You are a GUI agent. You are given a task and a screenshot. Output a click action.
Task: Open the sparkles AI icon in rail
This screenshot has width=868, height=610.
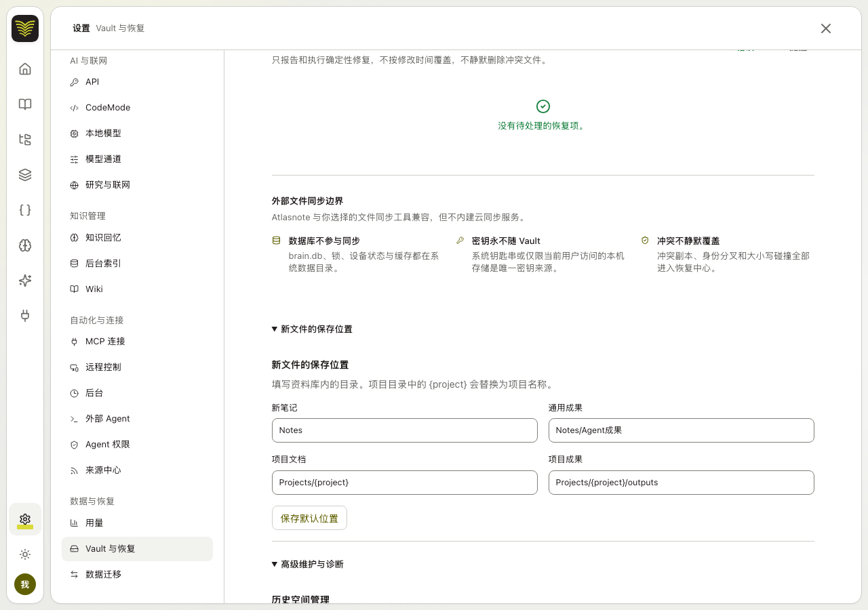coord(25,281)
